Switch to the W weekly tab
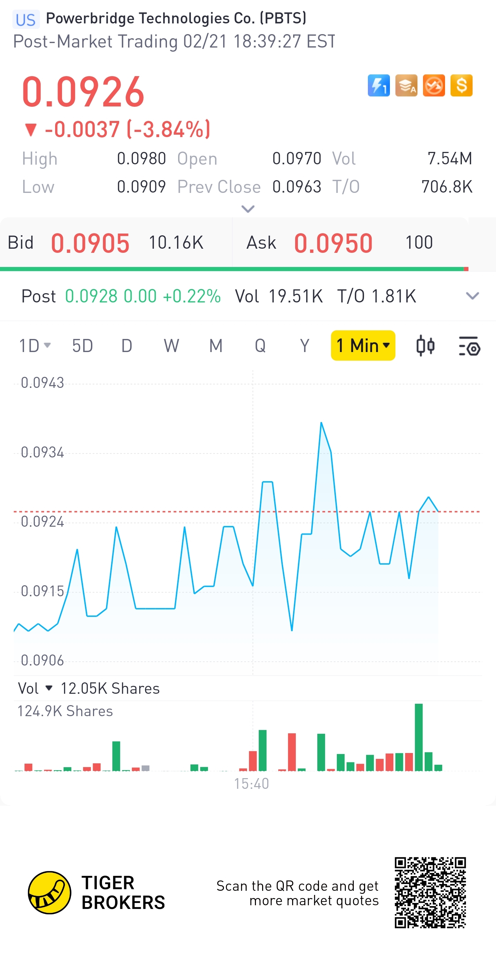This screenshot has height=980, width=496. 172,346
